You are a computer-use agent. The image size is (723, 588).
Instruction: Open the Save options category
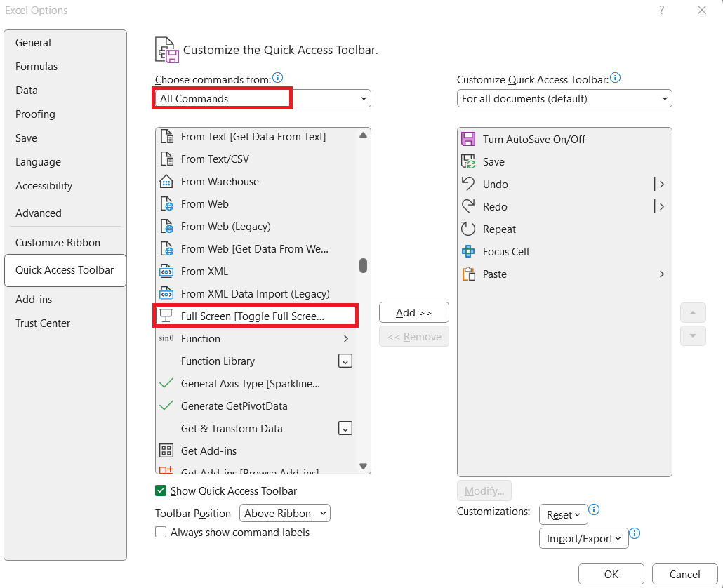click(x=26, y=138)
